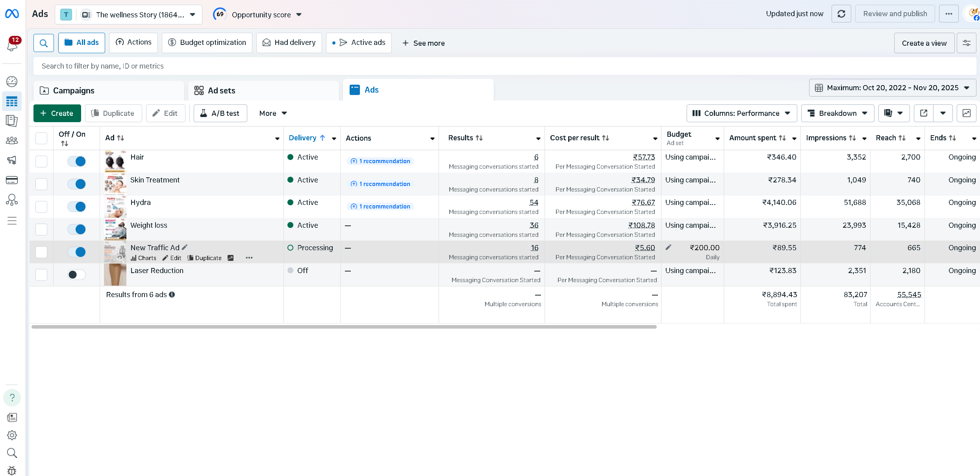Click the export table data icon
980x476 pixels.
click(x=924, y=113)
